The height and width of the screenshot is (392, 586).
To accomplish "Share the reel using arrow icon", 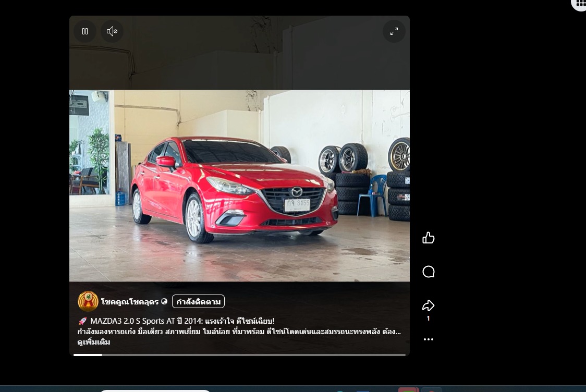I will point(429,305).
